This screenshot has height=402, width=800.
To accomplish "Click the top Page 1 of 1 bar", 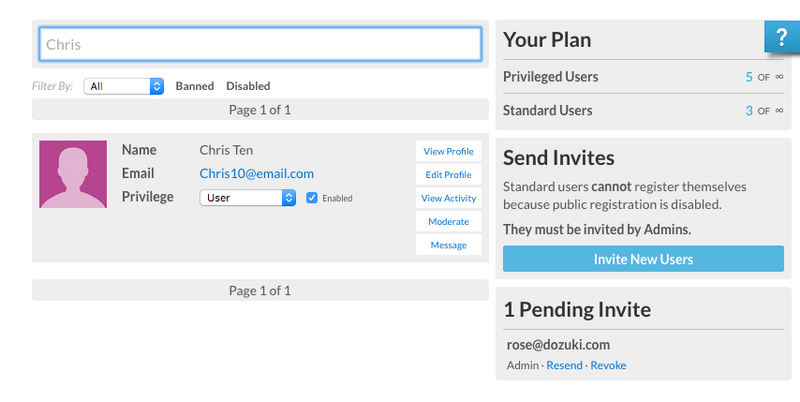I will point(260,110).
